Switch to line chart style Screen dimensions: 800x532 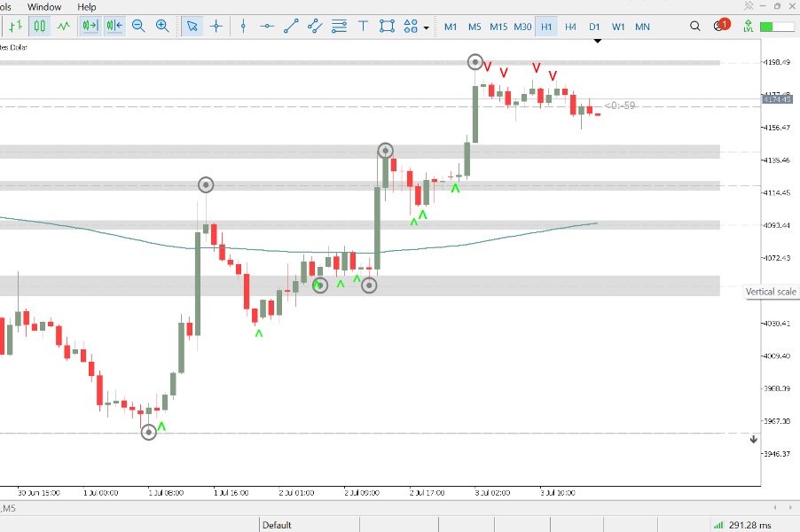(x=64, y=26)
